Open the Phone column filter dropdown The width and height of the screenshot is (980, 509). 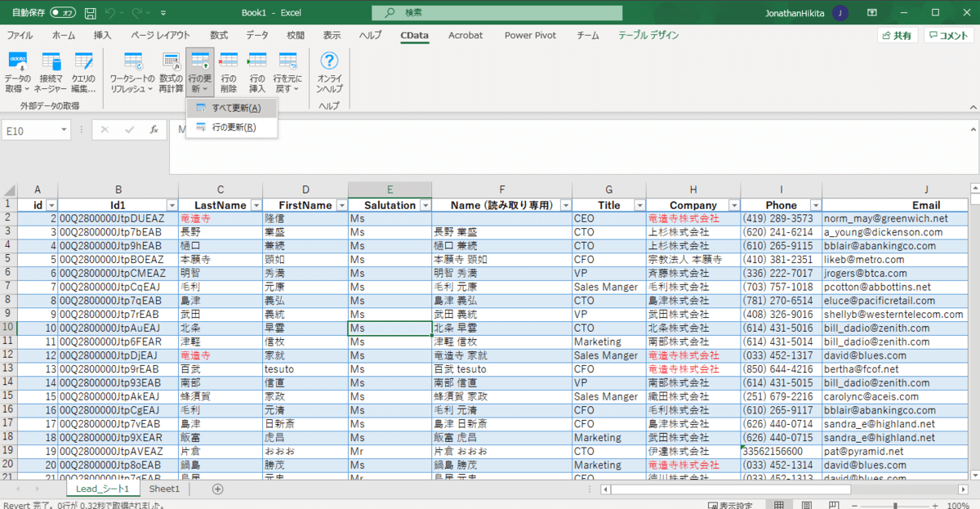click(x=814, y=206)
